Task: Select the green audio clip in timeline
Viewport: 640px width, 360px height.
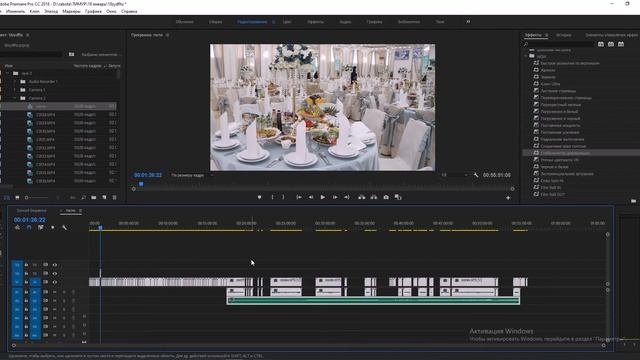Action: 373,301
